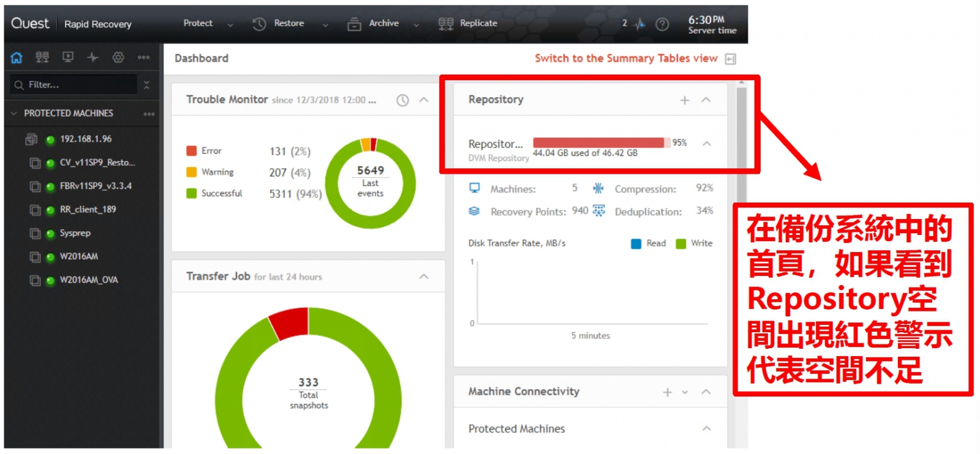Collapse the DVM Repository details row

coord(707,143)
